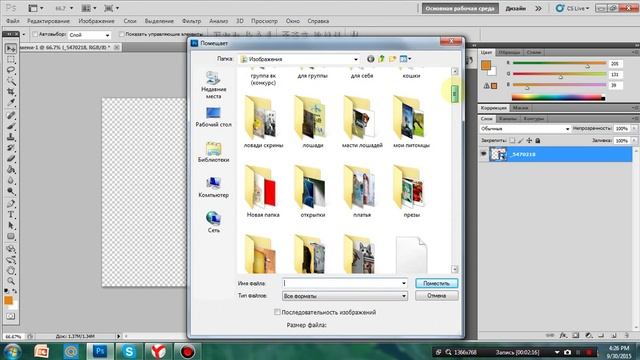Open Рабочий стол in places sidebar

[213, 117]
